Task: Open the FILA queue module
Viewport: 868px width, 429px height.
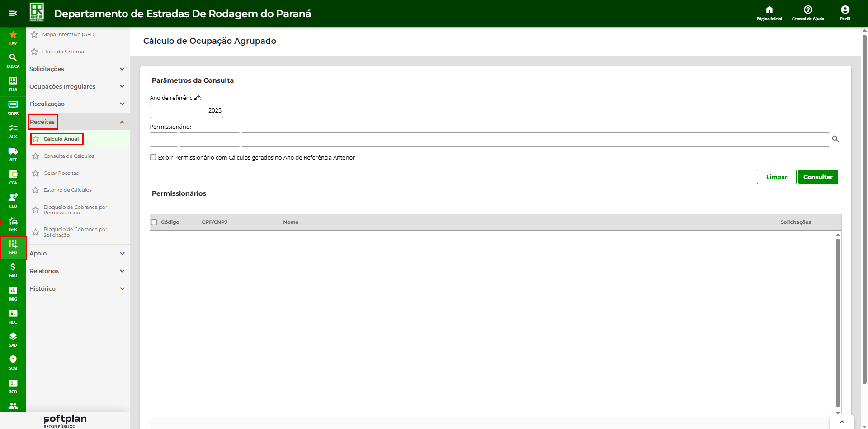Action: (x=13, y=84)
